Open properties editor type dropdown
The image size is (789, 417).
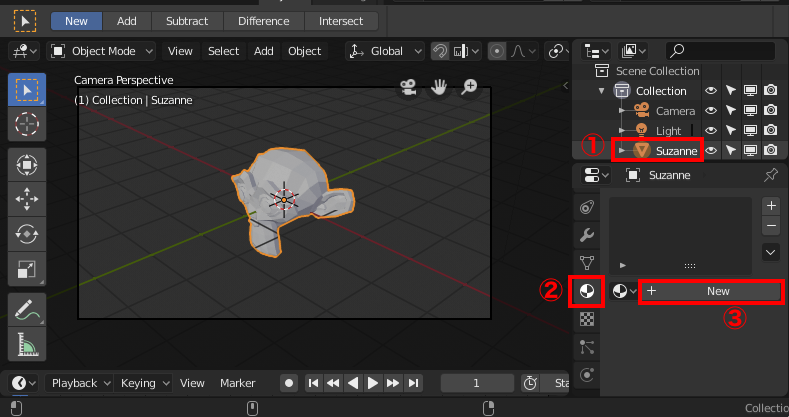click(596, 175)
